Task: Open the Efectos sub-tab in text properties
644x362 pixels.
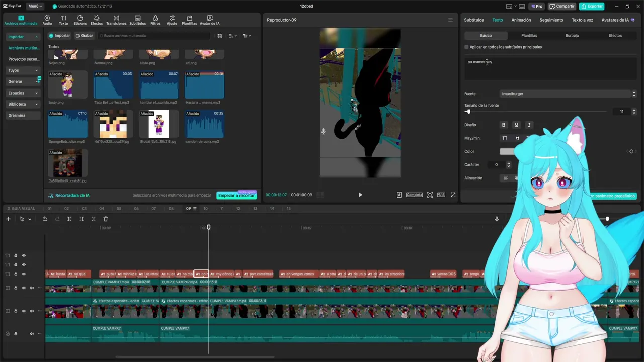Action: pyautogui.click(x=615, y=36)
